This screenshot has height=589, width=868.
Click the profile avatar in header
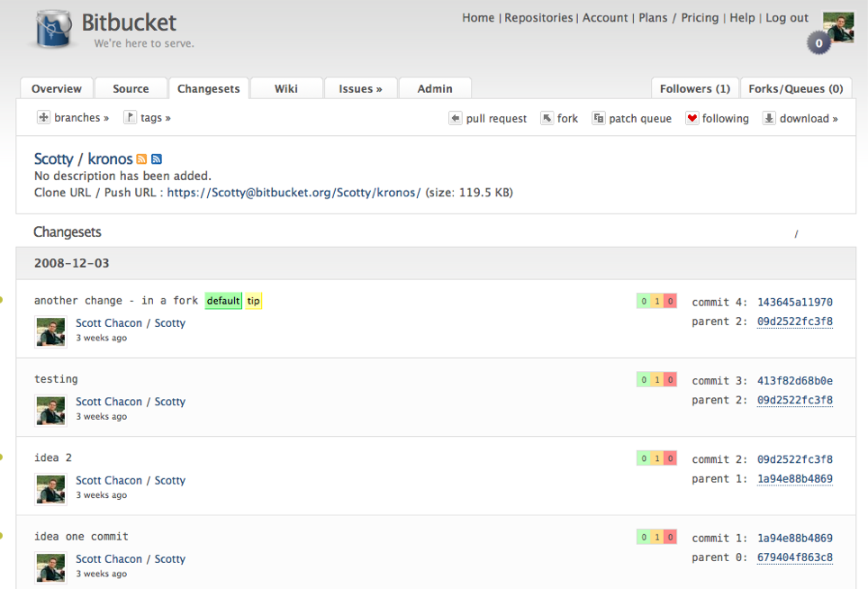point(838,27)
